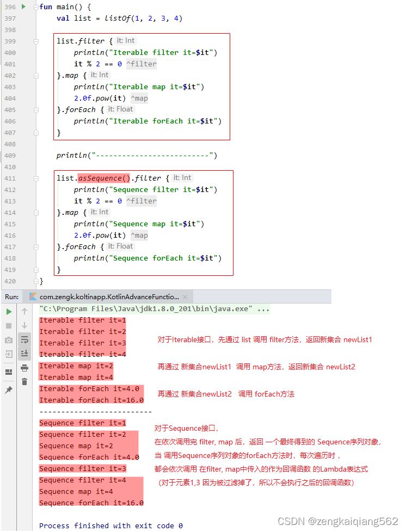Click the fold end marker at line 407
Image resolution: width=406 pixels, height=532 pixels.
point(36,133)
